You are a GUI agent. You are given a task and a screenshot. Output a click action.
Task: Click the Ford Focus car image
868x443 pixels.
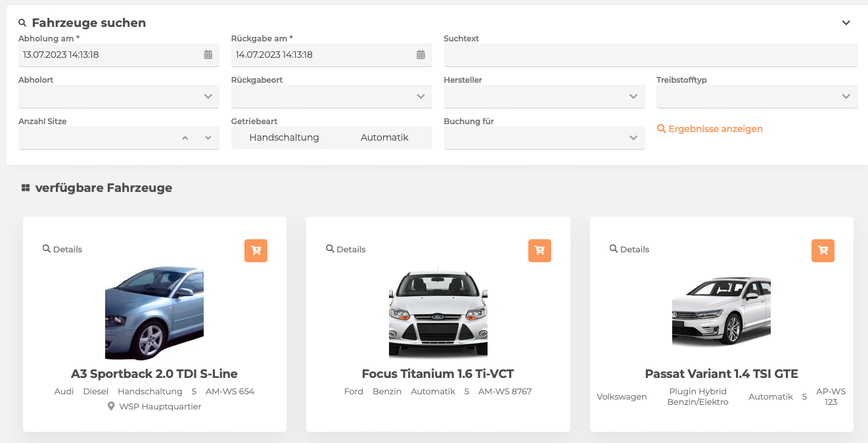pos(438,312)
